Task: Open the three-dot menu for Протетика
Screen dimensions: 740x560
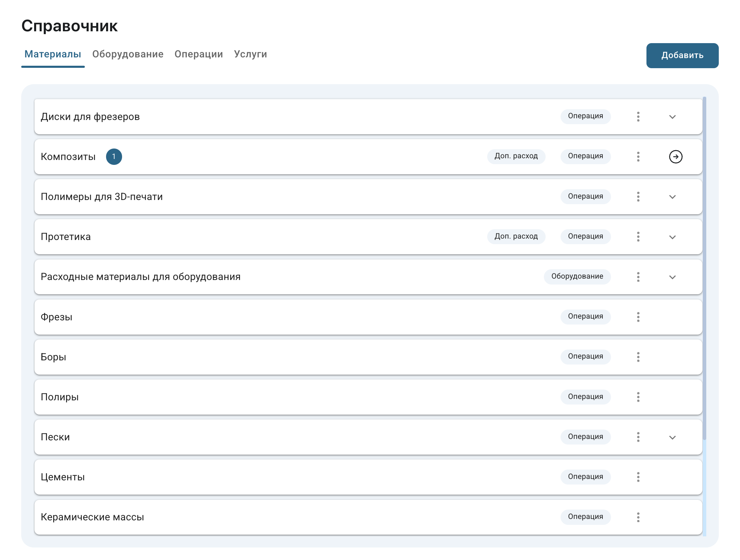Action: click(638, 237)
